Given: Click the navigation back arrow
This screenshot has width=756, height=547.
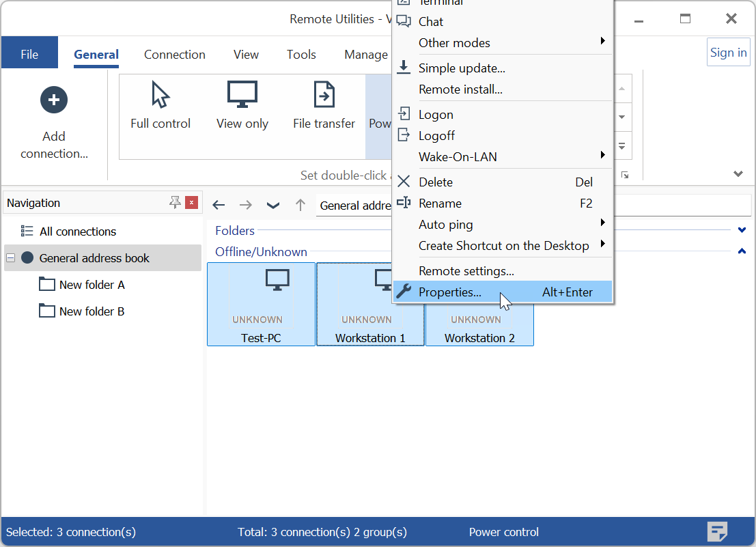Looking at the screenshot, I should (219, 205).
